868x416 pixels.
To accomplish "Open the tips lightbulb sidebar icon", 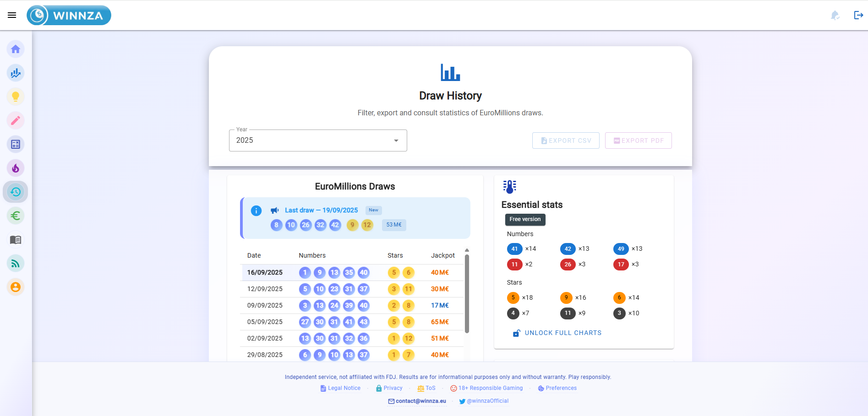I will 16,97.
